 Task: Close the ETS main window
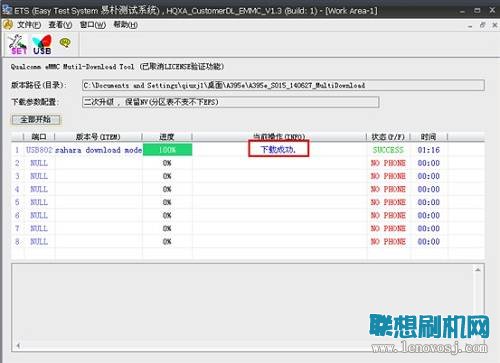point(492,10)
